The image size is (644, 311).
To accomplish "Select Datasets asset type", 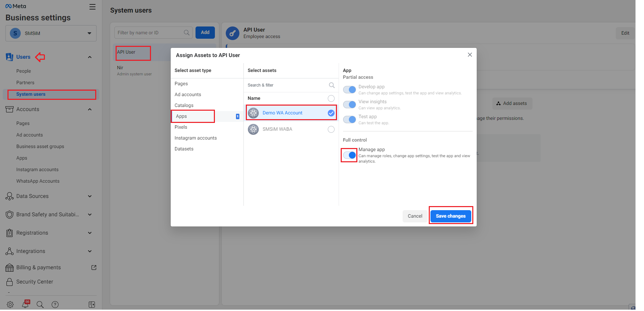I will (207, 149).
